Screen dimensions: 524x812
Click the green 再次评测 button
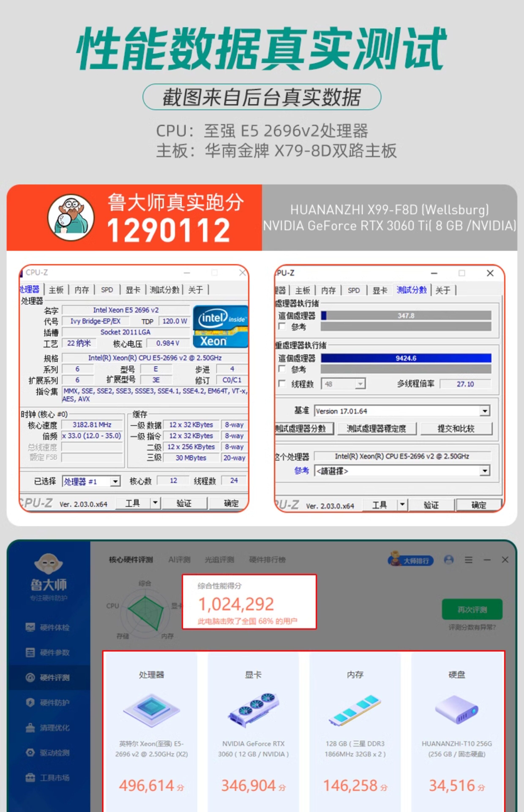472,609
